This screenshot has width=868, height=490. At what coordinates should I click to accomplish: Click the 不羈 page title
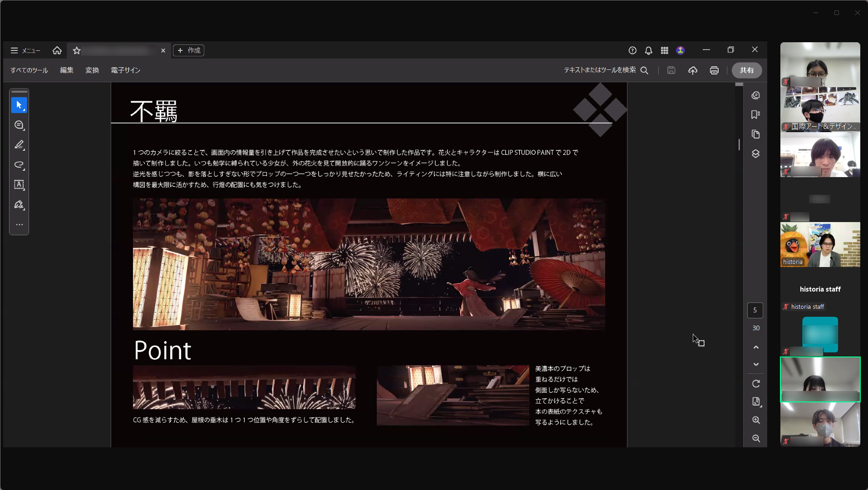pos(154,111)
